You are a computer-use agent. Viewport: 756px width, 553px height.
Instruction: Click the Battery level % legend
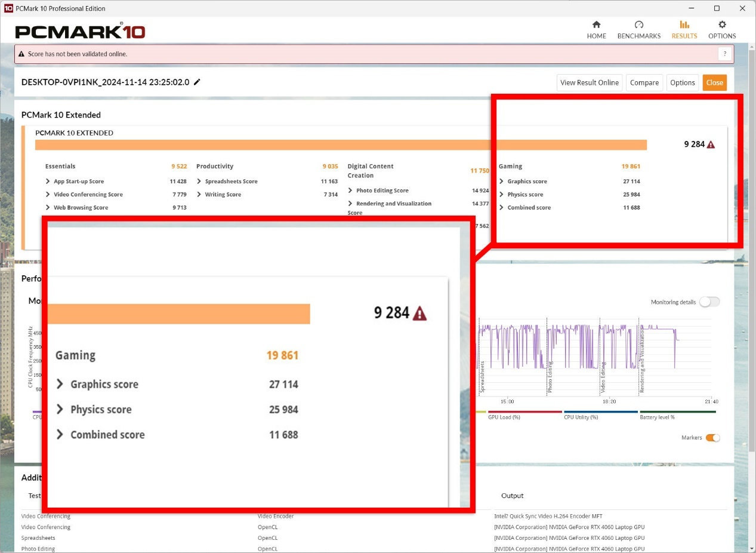coord(658,417)
